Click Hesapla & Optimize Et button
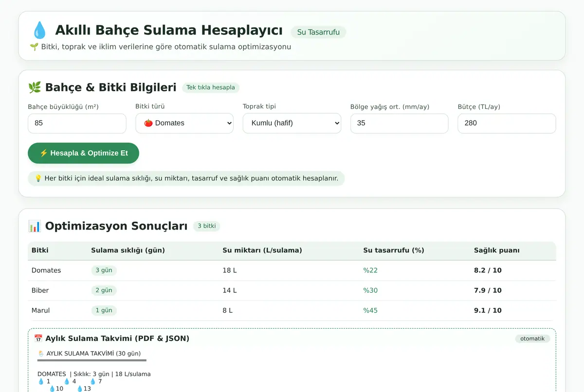Viewport: 584px width, 392px height. tap(83, 153)
